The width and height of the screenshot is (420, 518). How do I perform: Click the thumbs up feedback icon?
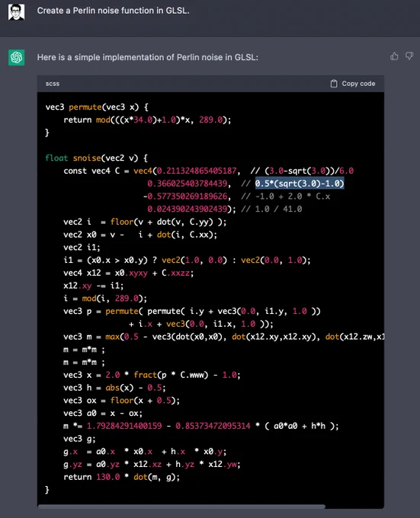(x=394, y=56)
